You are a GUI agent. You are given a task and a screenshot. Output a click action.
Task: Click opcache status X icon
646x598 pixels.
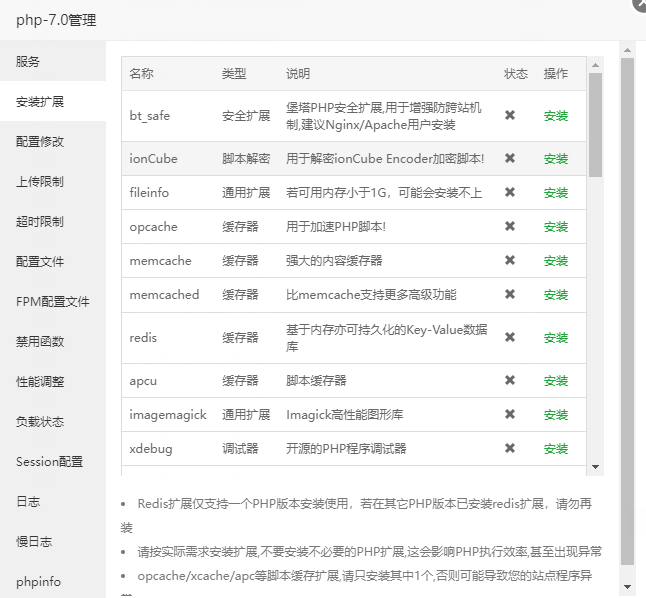pyautogui.click(x=510, y=226)
